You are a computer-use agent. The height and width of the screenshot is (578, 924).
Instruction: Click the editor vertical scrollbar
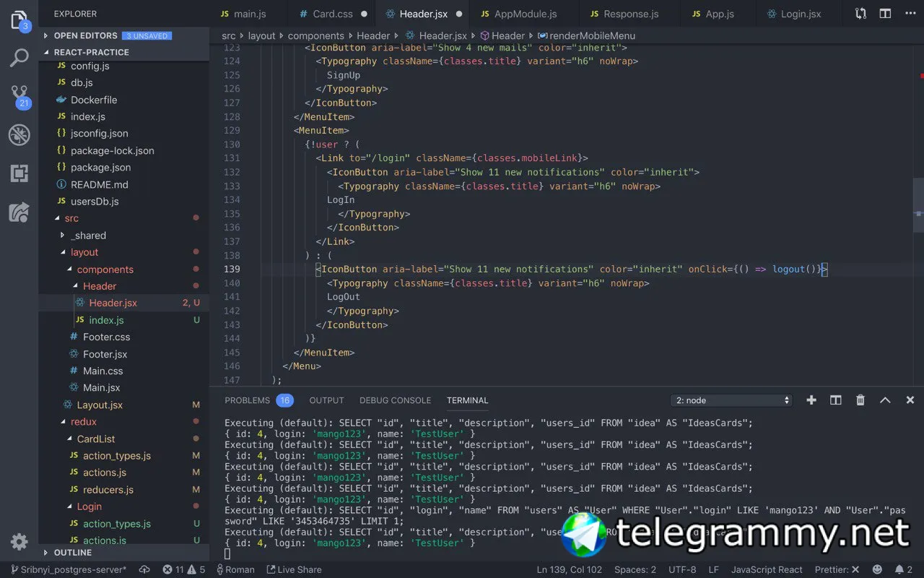pos(918,206)
